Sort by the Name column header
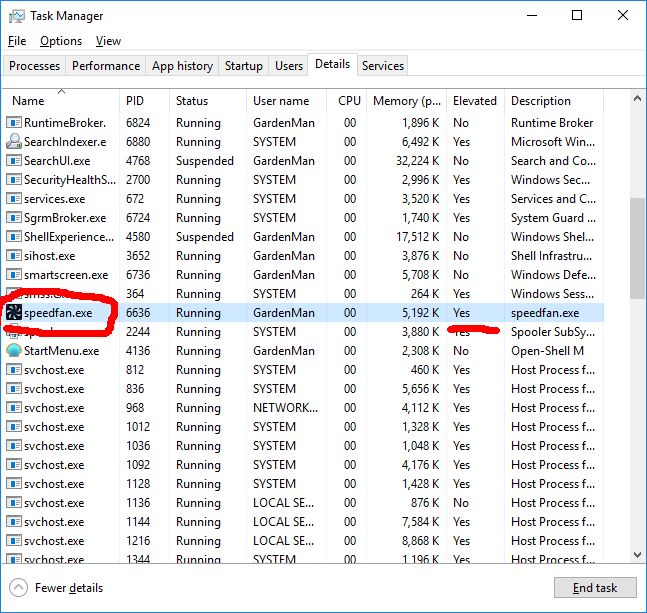647x613 pixels. click(x=61, y=101)
